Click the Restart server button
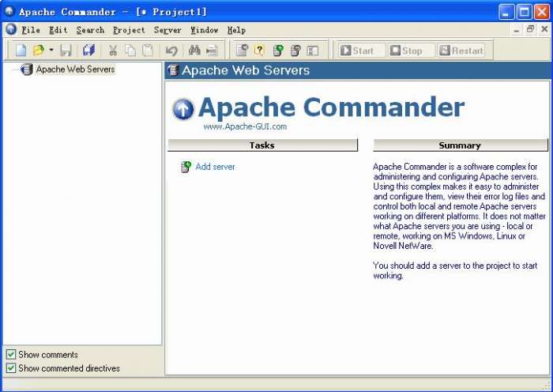The width and height of the screenshot is (553, 392). (x=461, y=51)
